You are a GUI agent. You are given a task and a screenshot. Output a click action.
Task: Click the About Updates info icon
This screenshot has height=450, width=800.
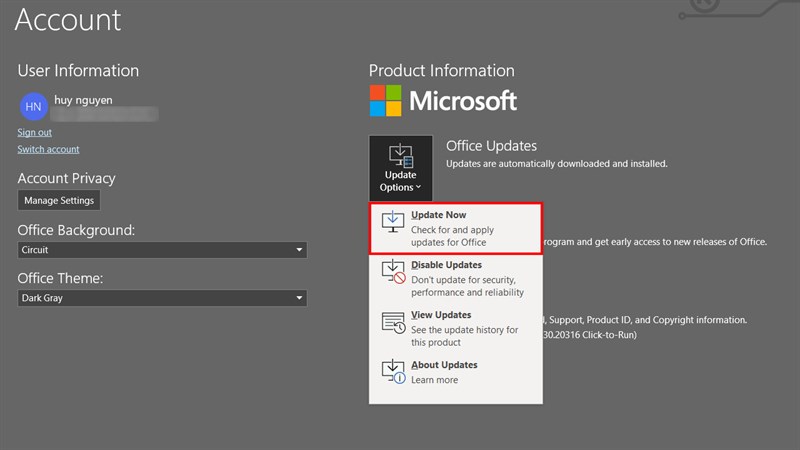click(x=393, y=371)
